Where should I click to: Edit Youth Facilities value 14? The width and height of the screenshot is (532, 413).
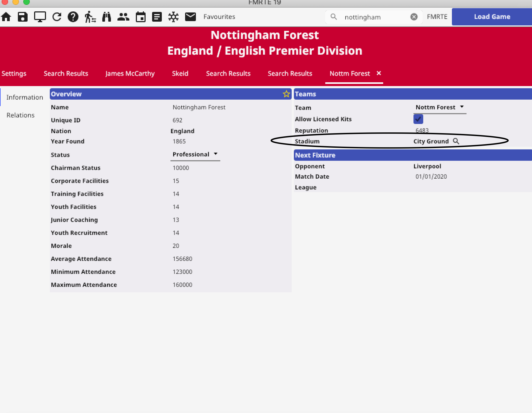176,207
